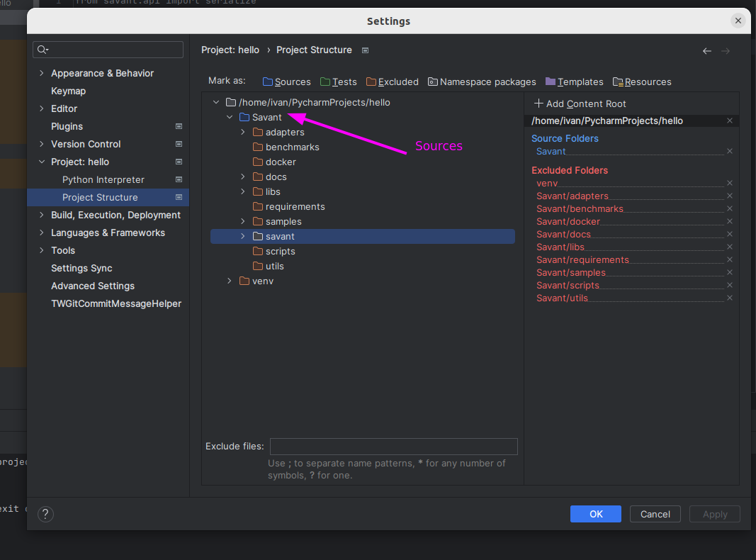The image size is (756, 560).
Task: Select the Templates mark-as icon
Action: tap(550, 82)
